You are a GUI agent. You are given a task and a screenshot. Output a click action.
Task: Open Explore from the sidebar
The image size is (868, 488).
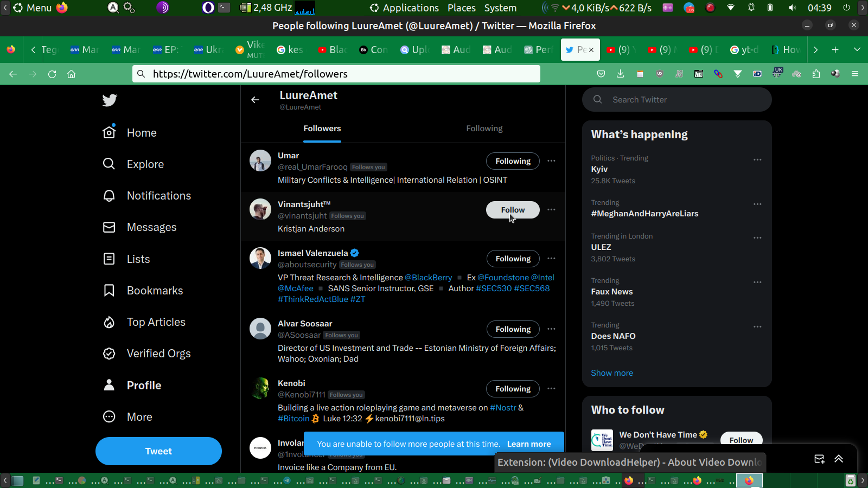133,164
